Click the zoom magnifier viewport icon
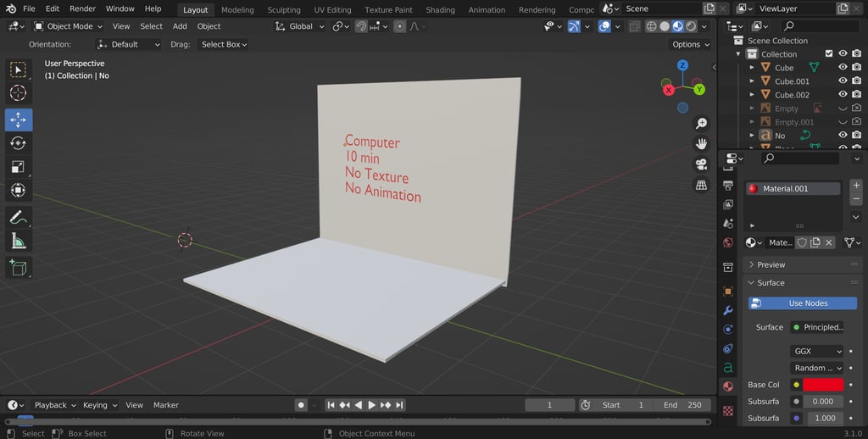 pos(701,124)
